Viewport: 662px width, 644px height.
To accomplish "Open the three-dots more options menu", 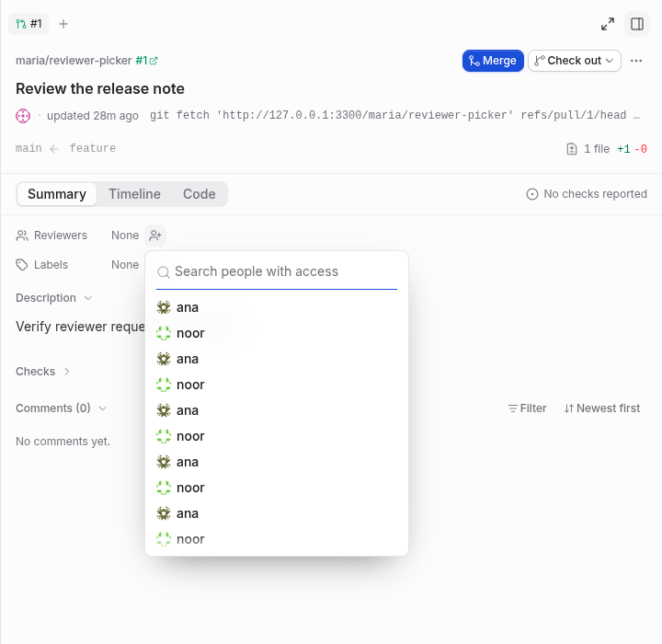I will click(x=636, y=61).
